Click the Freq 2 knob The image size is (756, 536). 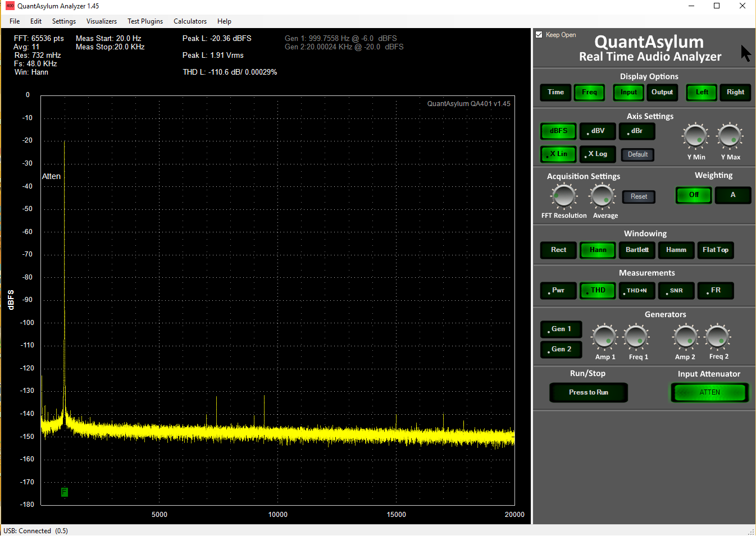(718, 336)
